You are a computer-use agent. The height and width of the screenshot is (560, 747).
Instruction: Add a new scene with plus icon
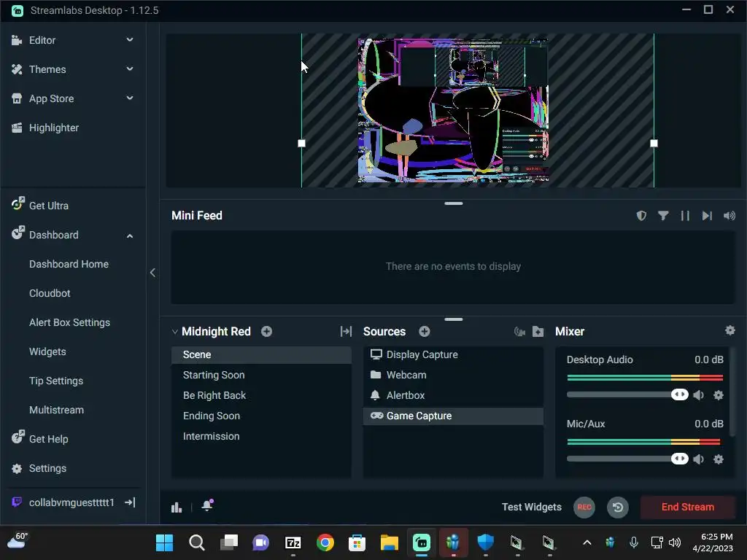coord(267,332)
